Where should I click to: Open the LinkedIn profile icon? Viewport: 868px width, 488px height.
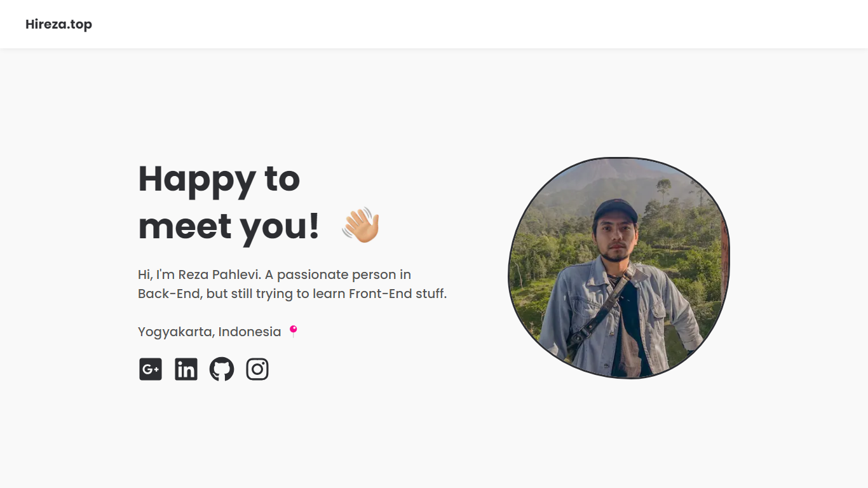point(186,369)
